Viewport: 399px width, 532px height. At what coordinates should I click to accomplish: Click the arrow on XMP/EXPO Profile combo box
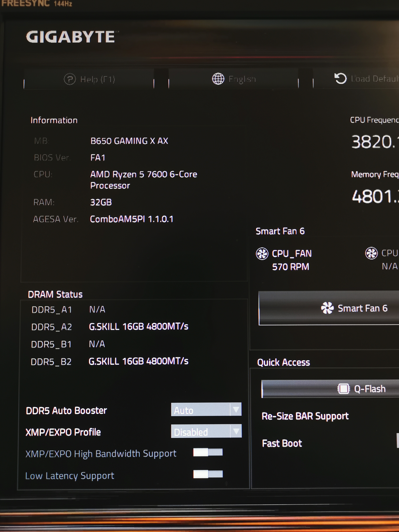(236, 431)
